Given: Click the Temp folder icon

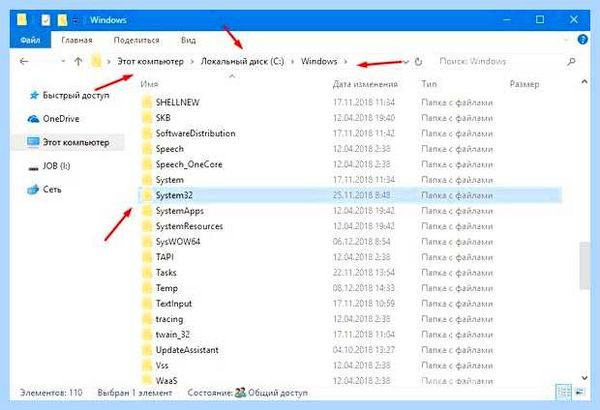Looking at the screenshot, I should click(147, 288).
